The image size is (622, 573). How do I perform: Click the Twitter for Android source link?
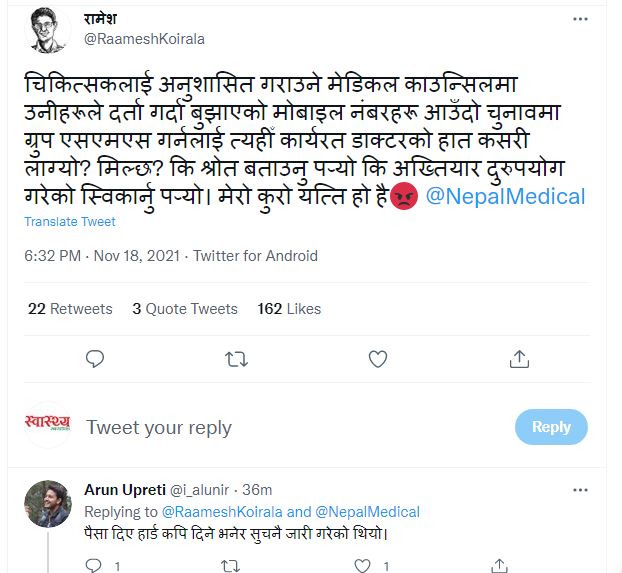(255, 256)
